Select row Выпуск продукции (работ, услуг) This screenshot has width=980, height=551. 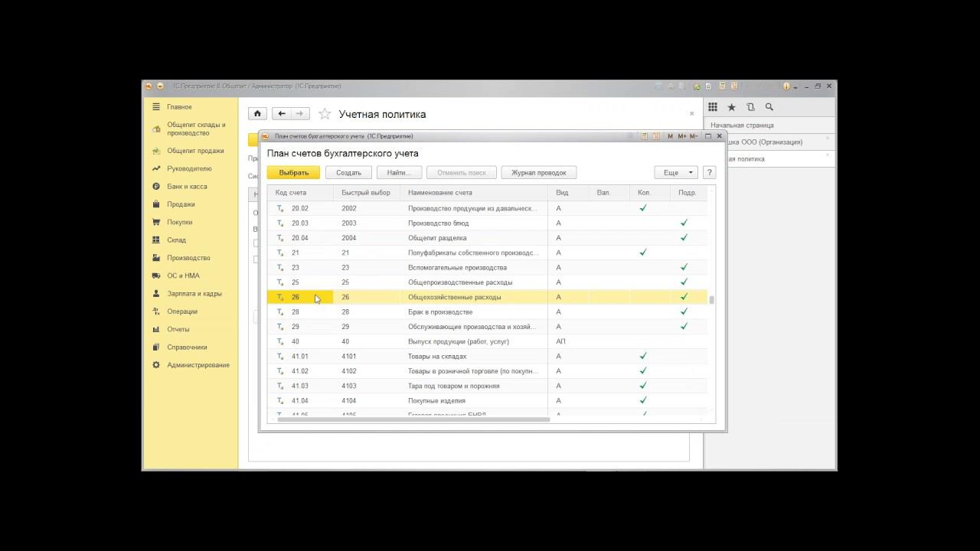point(487,341)
